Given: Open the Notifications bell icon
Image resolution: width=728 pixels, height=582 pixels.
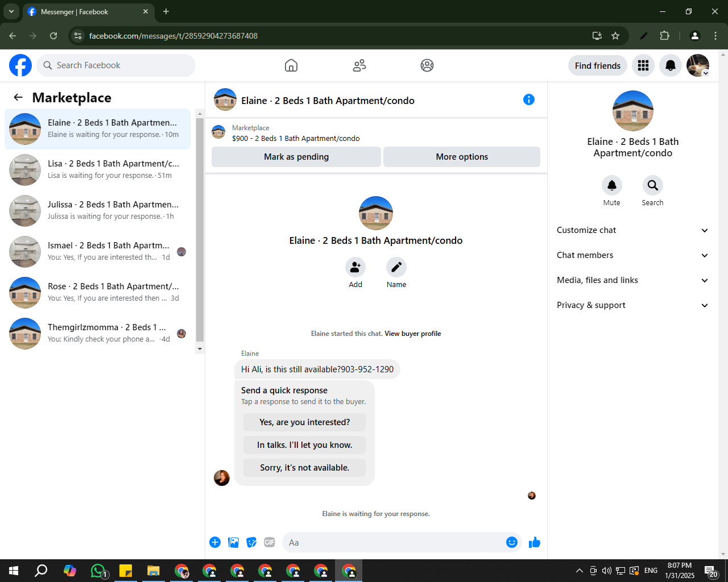Looking at the screenshot, I should 671,65.
